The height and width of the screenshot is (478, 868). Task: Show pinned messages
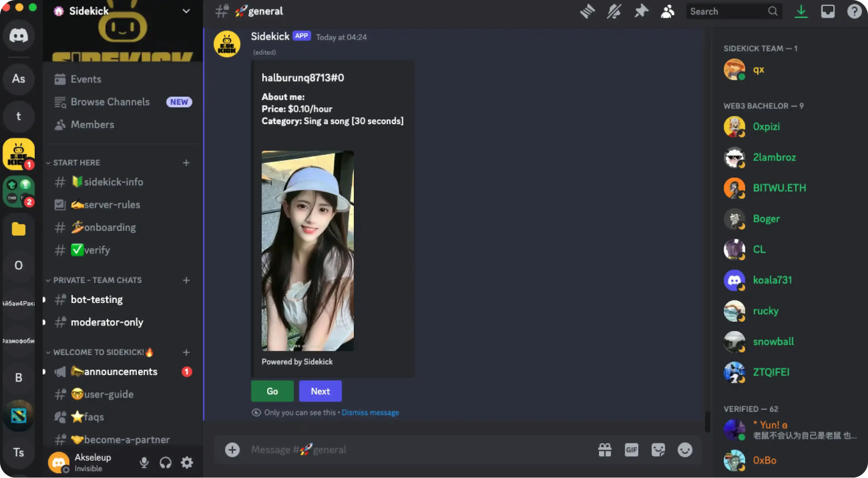(641, 11)
